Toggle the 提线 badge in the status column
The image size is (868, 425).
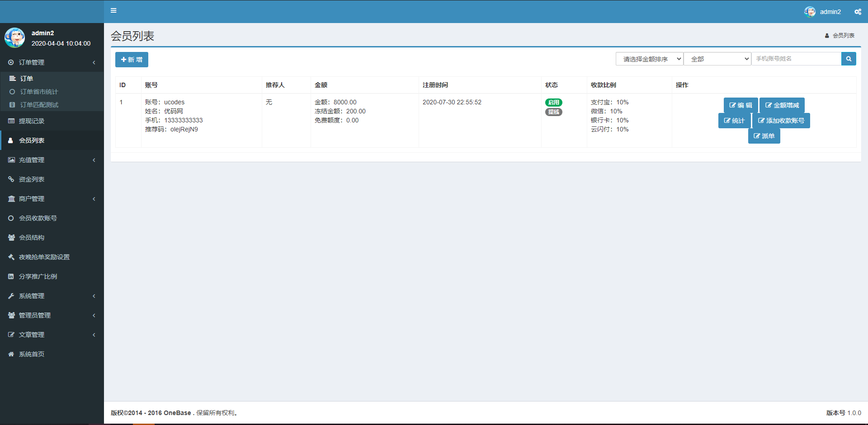coord(553,112)
